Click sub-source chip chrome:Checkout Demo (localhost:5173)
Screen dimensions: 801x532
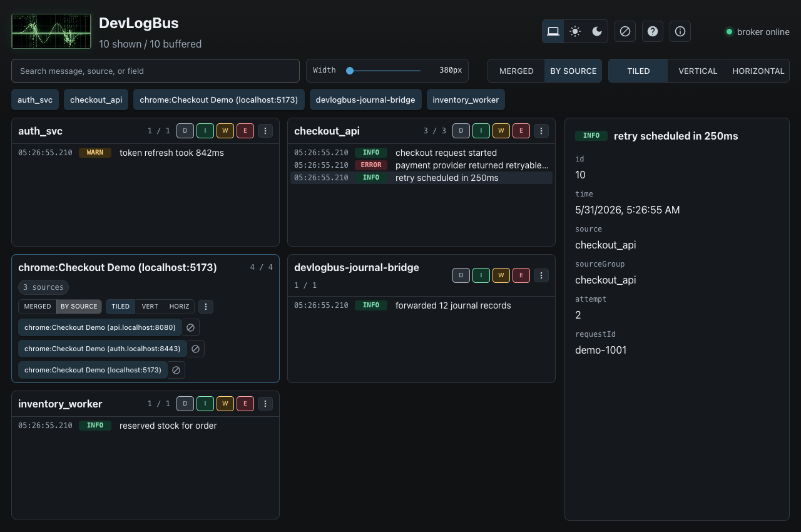[93, 370]
